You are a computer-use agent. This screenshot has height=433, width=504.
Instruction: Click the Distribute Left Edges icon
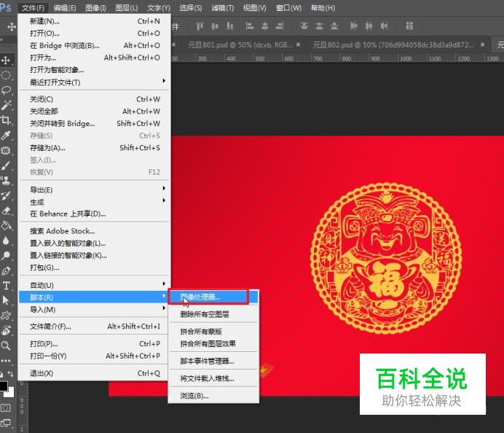(354, 26)
